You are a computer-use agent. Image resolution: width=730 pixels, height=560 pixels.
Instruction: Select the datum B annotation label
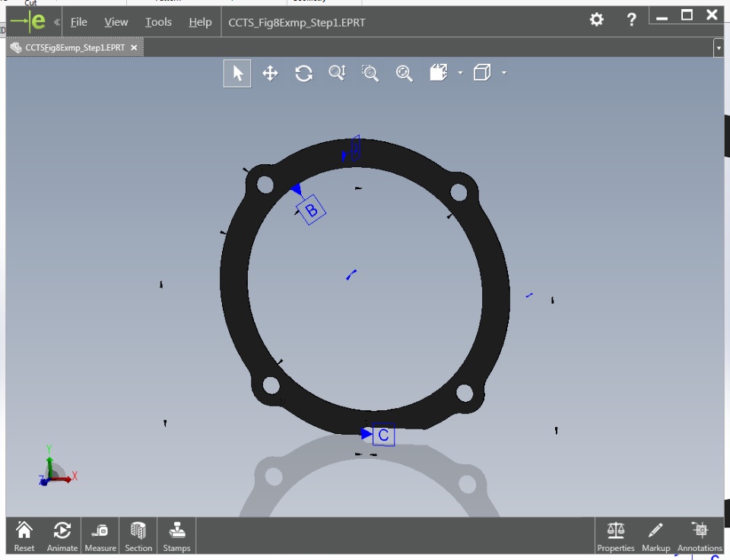(311, 210)
